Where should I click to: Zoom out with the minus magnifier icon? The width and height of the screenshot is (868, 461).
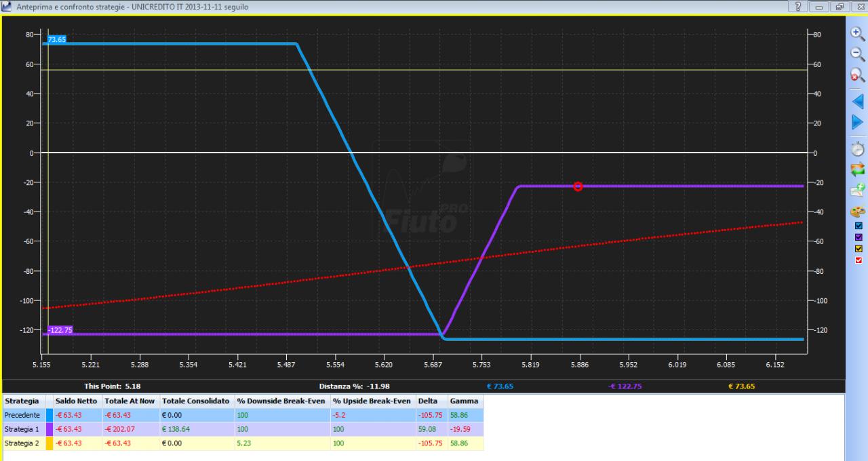pos(858,55)
